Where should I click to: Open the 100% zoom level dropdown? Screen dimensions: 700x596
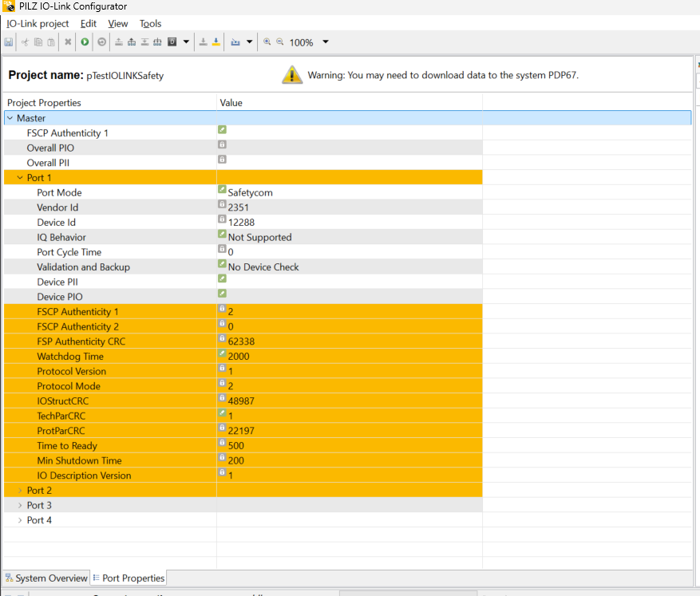[x=326, y=42]
